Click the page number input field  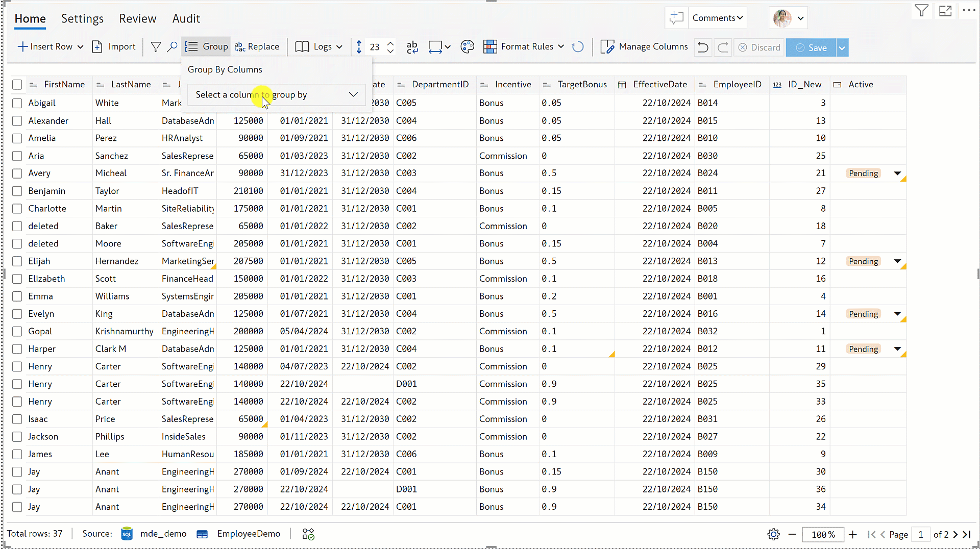(921, 534)
